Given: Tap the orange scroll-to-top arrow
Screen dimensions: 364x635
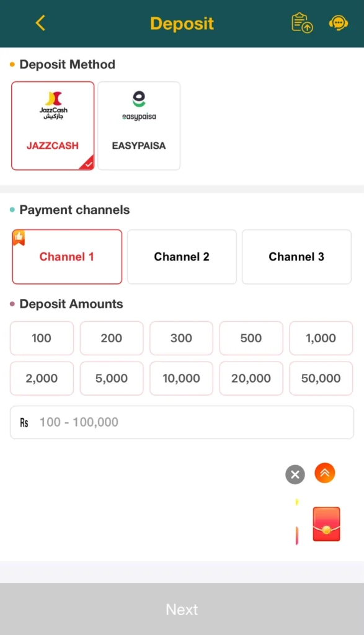Looking at the screenshot, I should [x=325, y=473].
